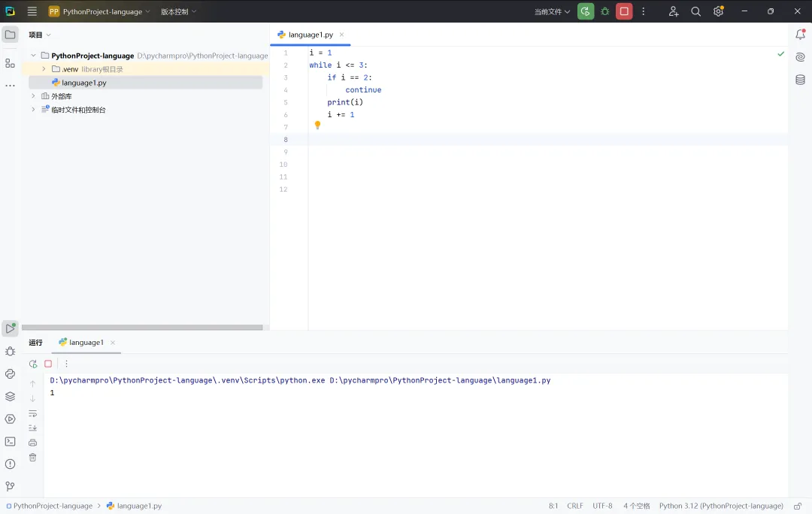The height and width of the screenshot is (514, 812).
Task: Click line number 5 in gutter
Action: click(x=286, y=102)
